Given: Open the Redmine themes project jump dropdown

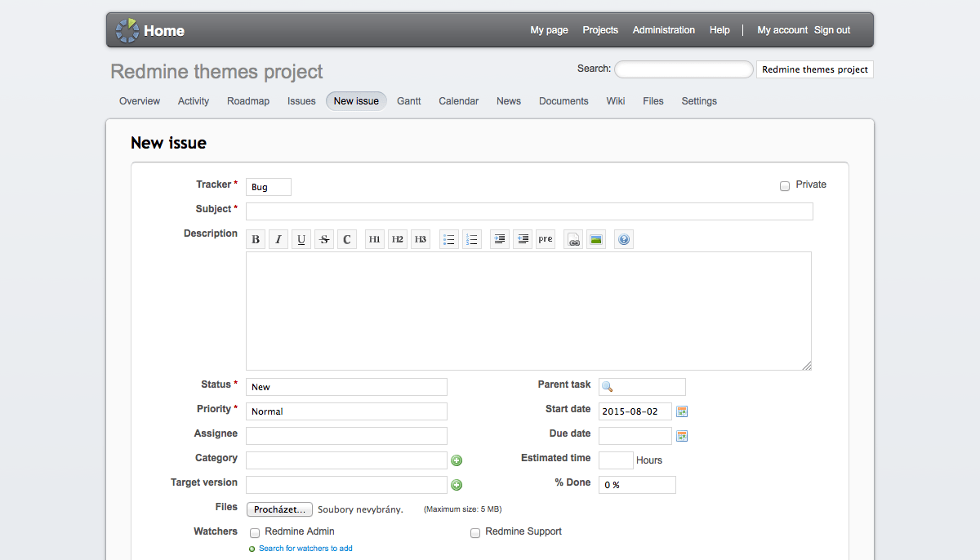Looking at the screenshot, I should coord(815,69).
